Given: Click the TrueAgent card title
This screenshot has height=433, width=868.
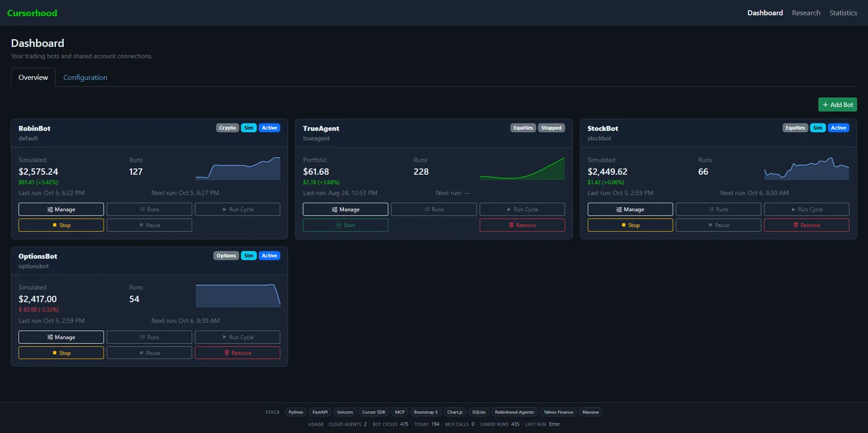Looking at the screenshot, I should [321, 128].
